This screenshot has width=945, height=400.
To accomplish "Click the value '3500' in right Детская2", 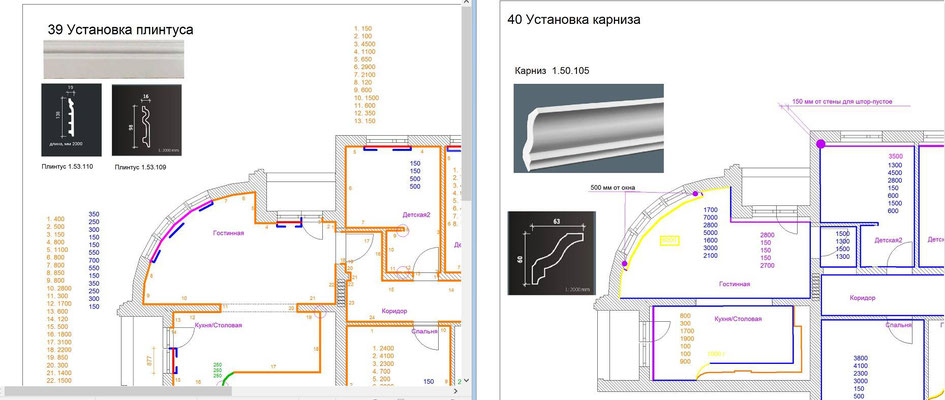I will [x=896, y=157].
